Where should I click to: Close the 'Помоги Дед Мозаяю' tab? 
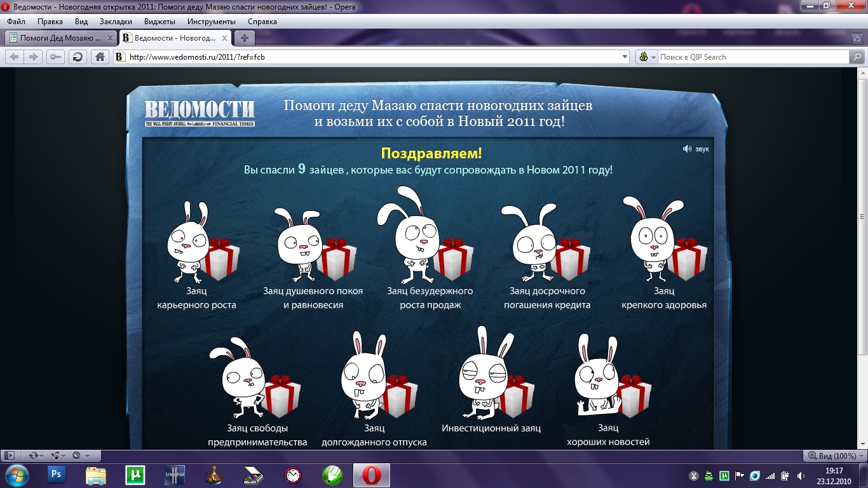[x=109, y=38]
